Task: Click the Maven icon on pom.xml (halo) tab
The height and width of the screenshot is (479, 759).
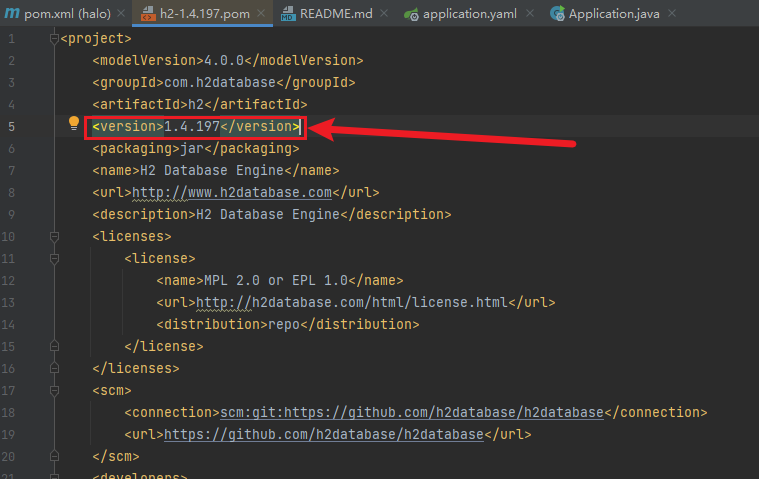Action: click(x=11, y=14)
